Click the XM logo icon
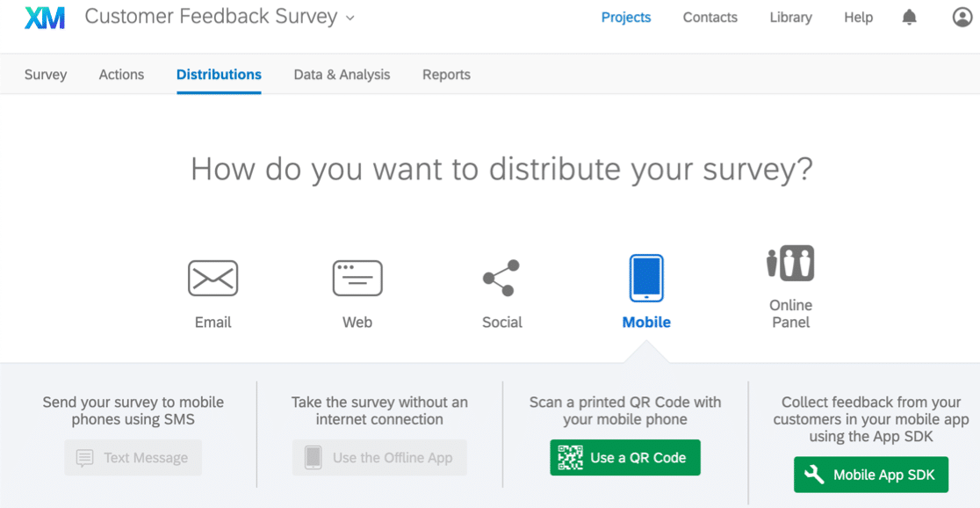The width and height of the screenshot is (980, 508). [x=45, y=18]
